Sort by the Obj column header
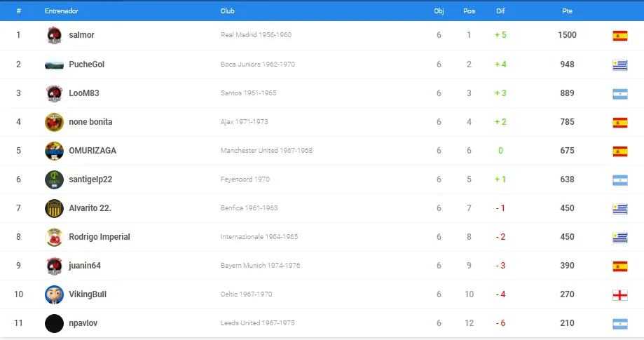Viewport: 644px width, 340px height. point(439,11)
